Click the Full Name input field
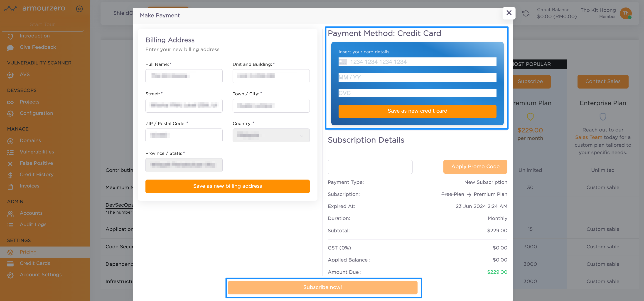 click(x=184, y=76)
